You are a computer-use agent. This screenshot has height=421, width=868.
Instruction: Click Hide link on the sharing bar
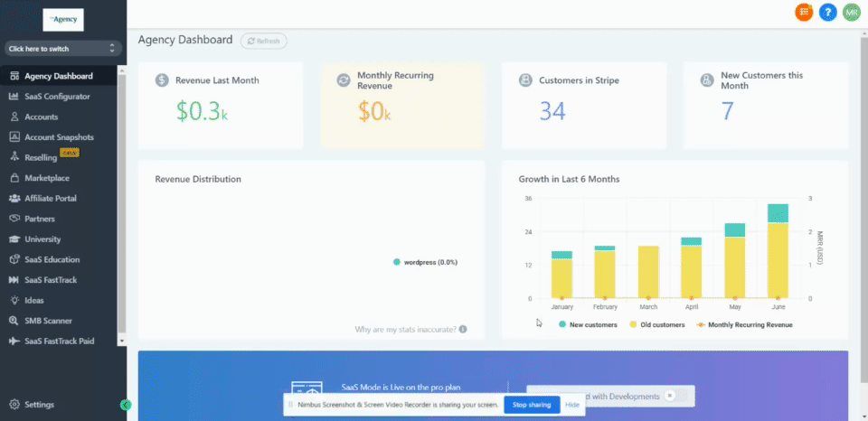(572, 405)
